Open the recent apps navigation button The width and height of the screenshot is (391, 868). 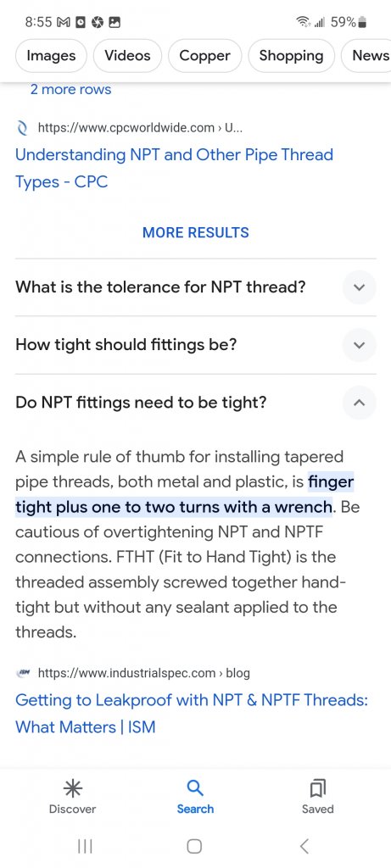point(85,846)
